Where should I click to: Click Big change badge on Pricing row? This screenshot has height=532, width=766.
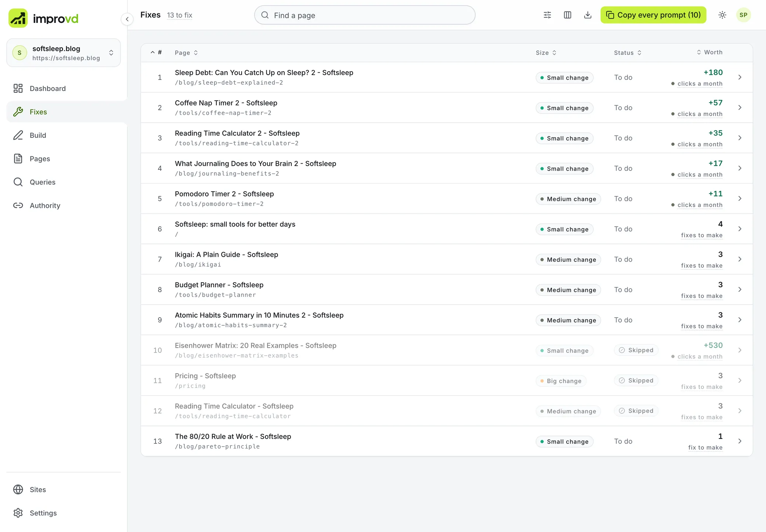tap(561, 381)
